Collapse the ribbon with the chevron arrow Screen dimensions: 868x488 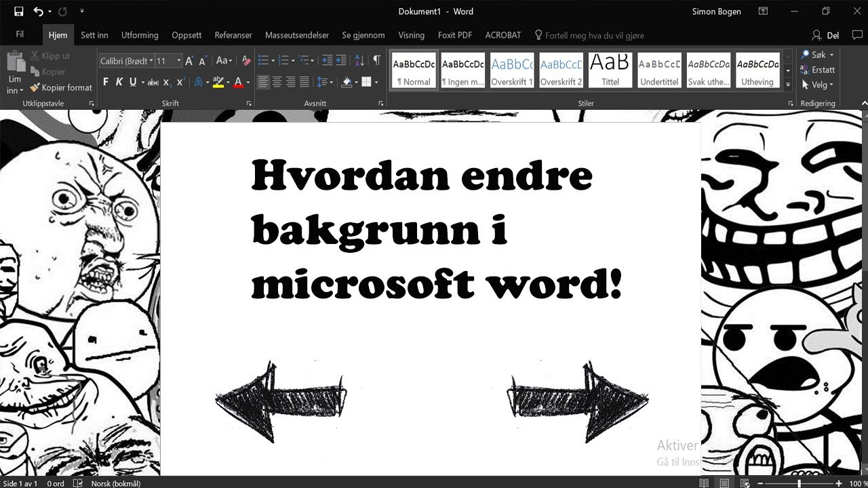[863, 104]
